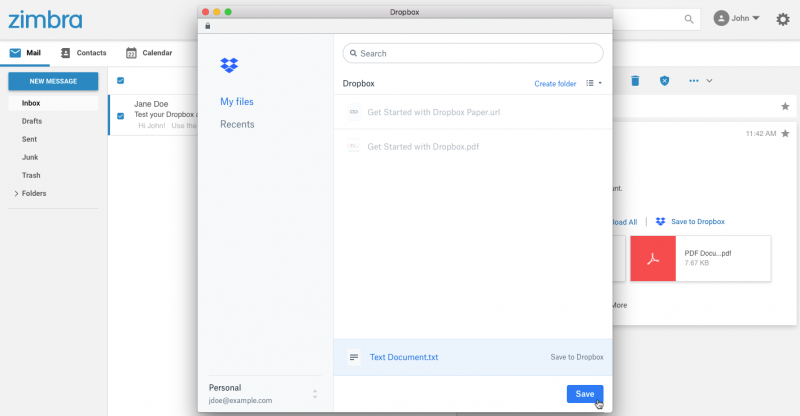Expand the chevron next to more actions

tap(709, 81)
